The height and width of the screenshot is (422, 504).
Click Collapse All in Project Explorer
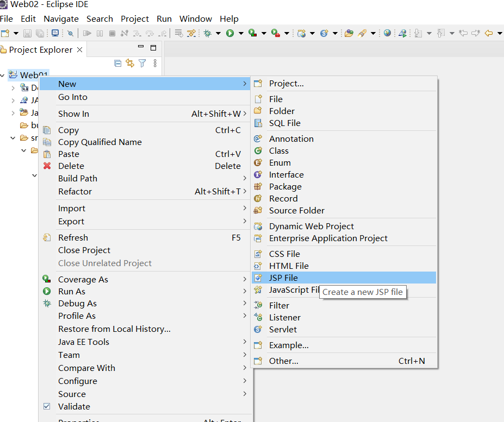point(118,63)
